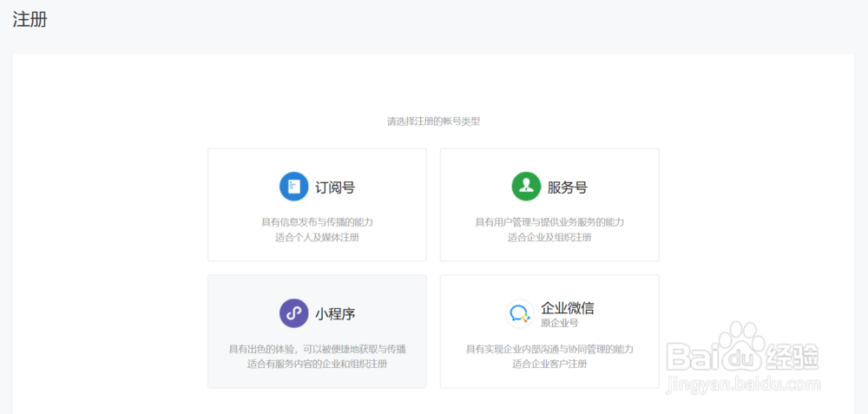Select the 企业微信 account type title
This screenshot has width=868, height=414.
[x=568, y=308]
